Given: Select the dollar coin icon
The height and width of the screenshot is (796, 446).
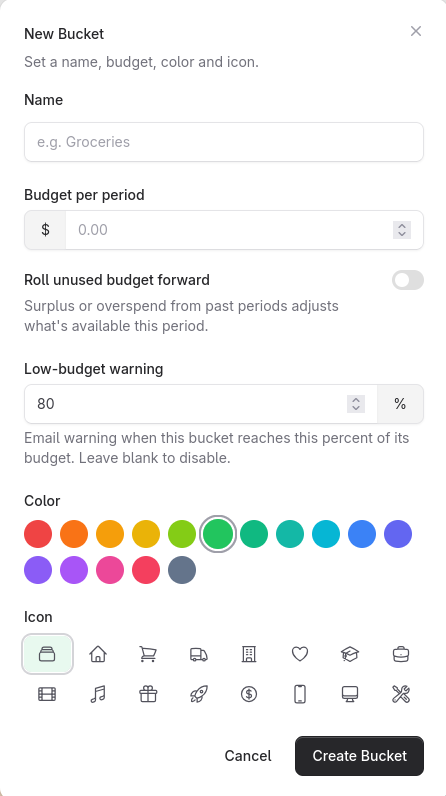Looking at the screenshot, I should tap(249, 694).
